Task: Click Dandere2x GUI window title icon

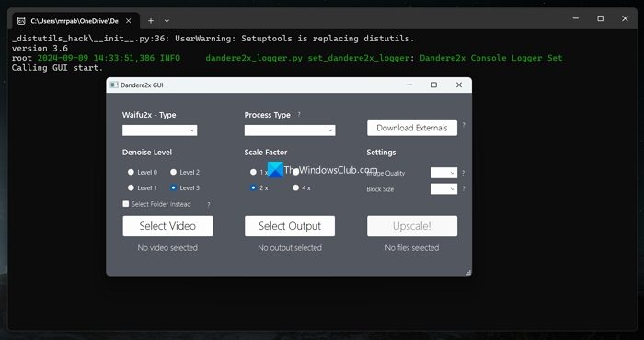Action: 114,85
